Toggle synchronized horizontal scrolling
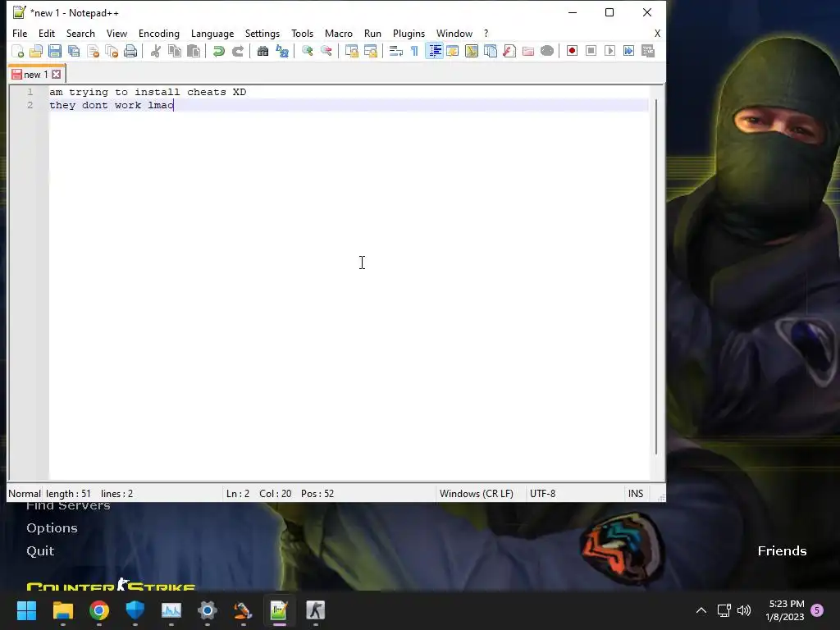 [x=370, y=51]
